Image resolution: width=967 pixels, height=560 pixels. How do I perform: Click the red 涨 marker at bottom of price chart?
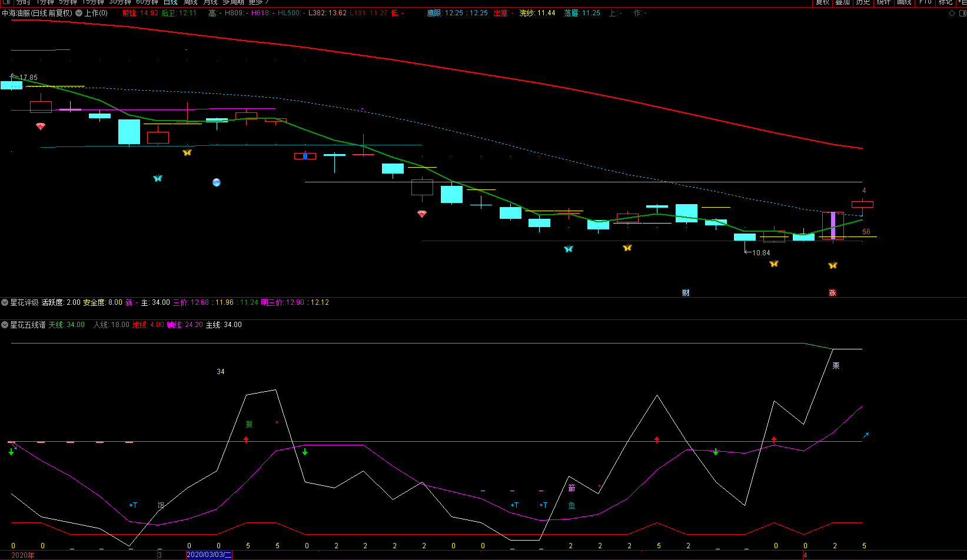[x=832, y=292]
